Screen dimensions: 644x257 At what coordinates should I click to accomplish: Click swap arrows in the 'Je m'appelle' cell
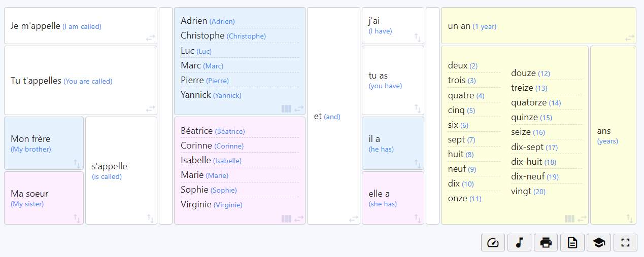click(151, 38)
